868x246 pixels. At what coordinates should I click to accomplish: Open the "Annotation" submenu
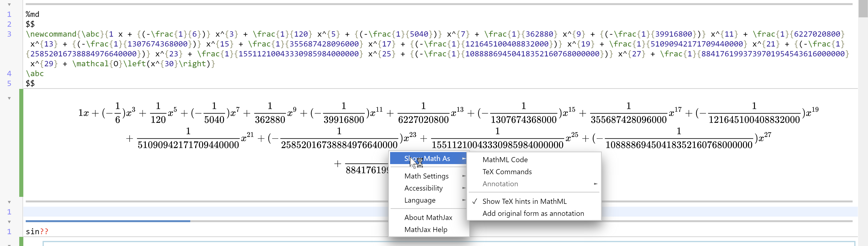click(x=500, y=184)
